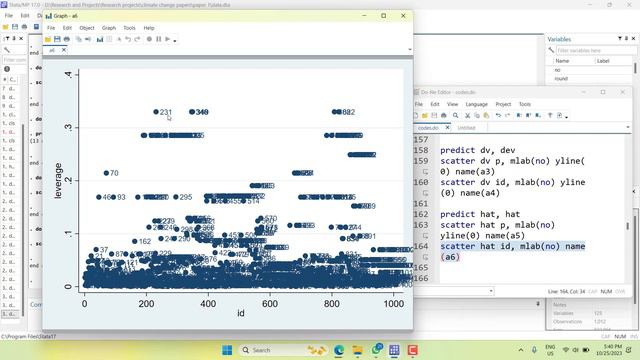This screenshot has height=360, width=640.
Task: Open graph file with Graph window folder icon
Action: [48, 39]
